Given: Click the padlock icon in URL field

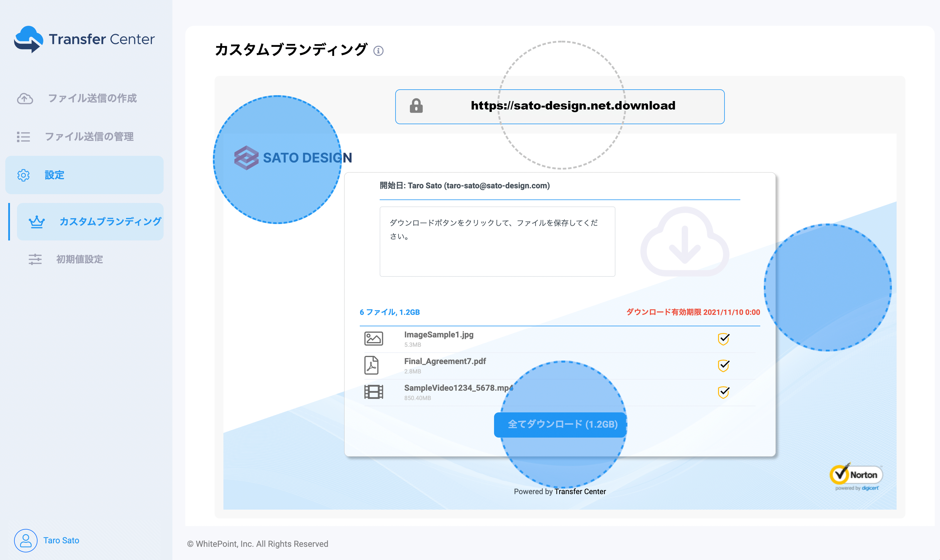Looking at the screenshot, I should (x=416, y=106).
